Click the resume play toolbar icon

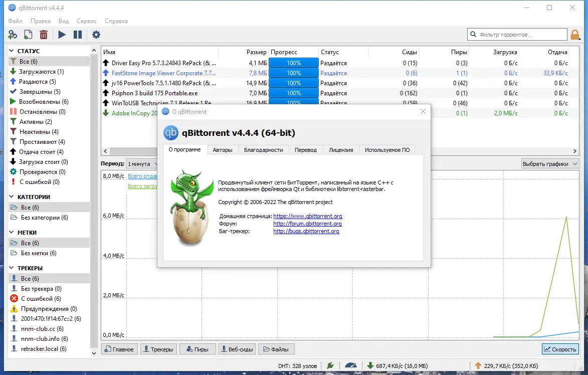pyautogui.click(x=62, y=35)
